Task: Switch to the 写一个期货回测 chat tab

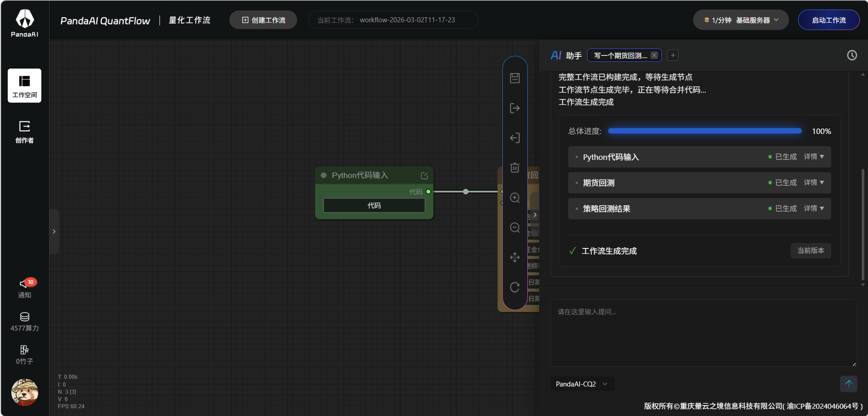Action: pos(620,55)
